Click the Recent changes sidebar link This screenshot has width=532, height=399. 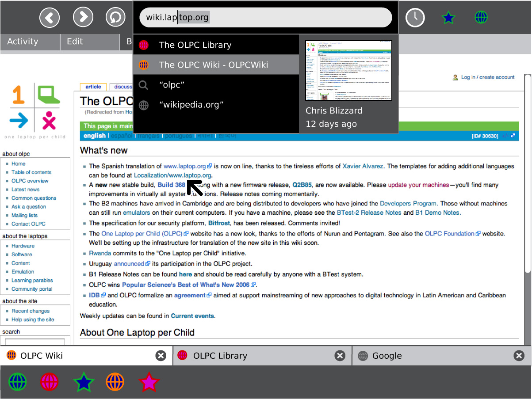point(31,311)
